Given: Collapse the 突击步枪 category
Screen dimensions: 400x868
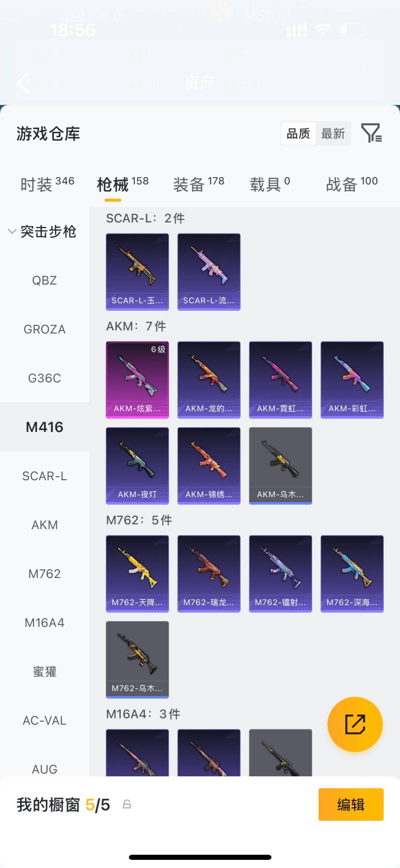Looking at the screenshot, I should tap(42, 231).
